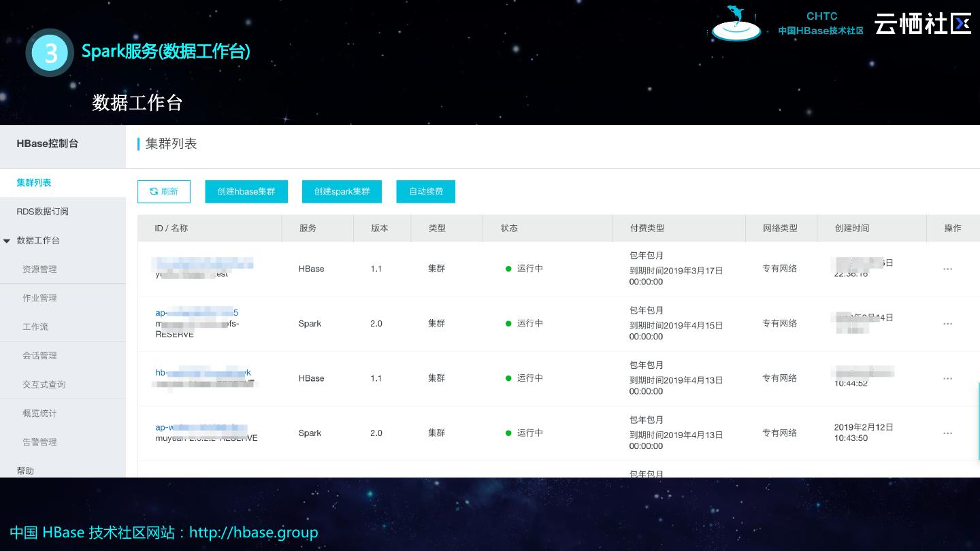Open 会话管理 in the sidebar
Image resolution: width=980 pixels, height=551 pixels.
(39, 356)
